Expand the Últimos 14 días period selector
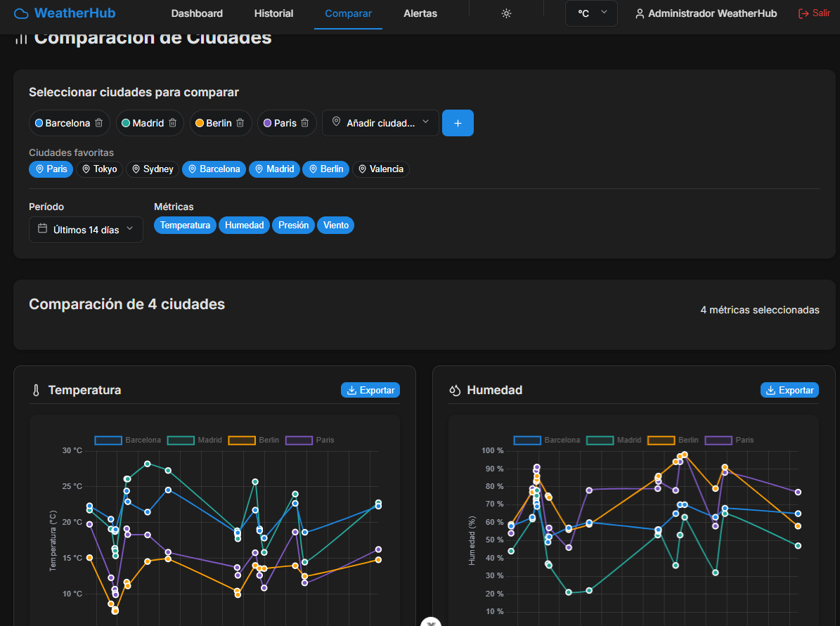840x626 pixels. point(86,230)
